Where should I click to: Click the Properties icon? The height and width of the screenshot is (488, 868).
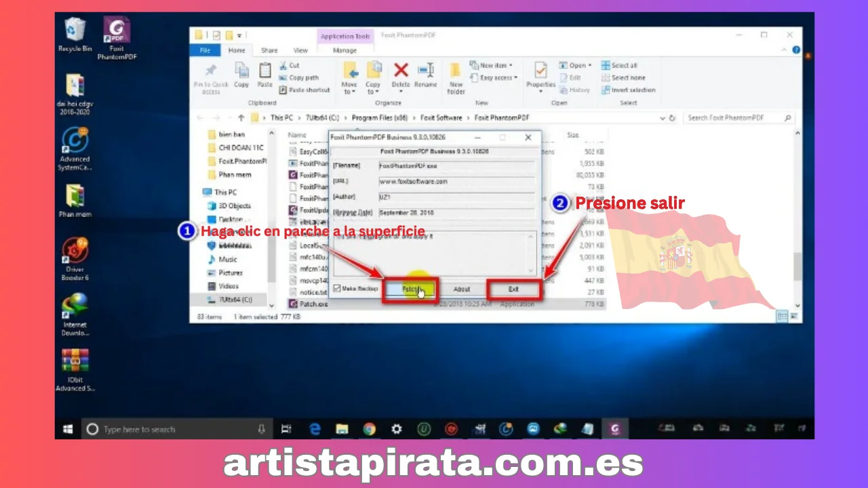click(x=540, y=70)
